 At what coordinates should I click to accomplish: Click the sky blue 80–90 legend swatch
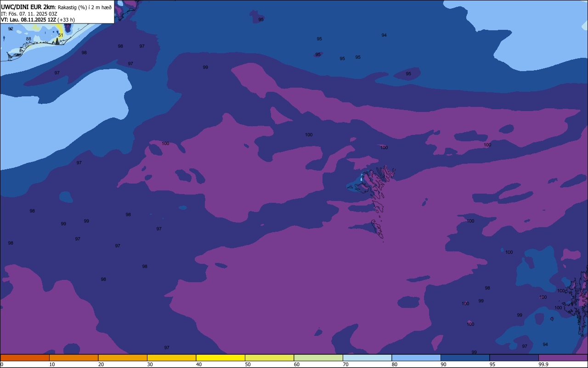point(416,357)
